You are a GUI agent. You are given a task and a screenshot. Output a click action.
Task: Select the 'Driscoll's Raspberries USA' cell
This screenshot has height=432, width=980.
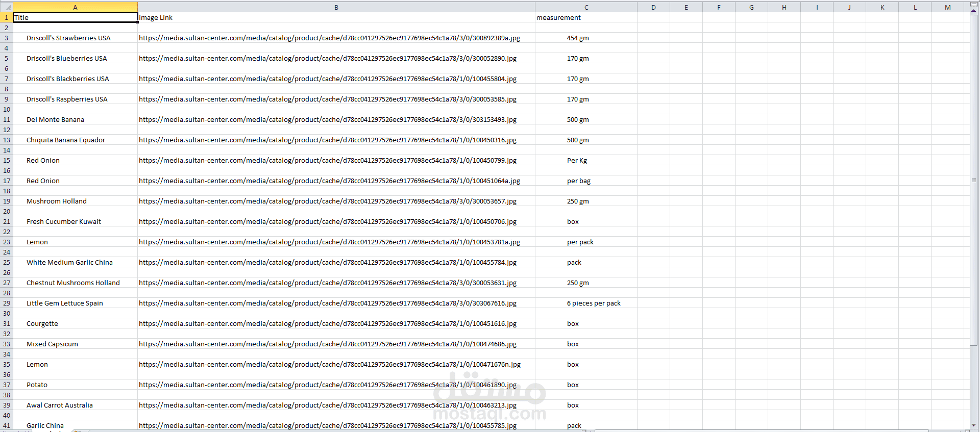(75, 99)
